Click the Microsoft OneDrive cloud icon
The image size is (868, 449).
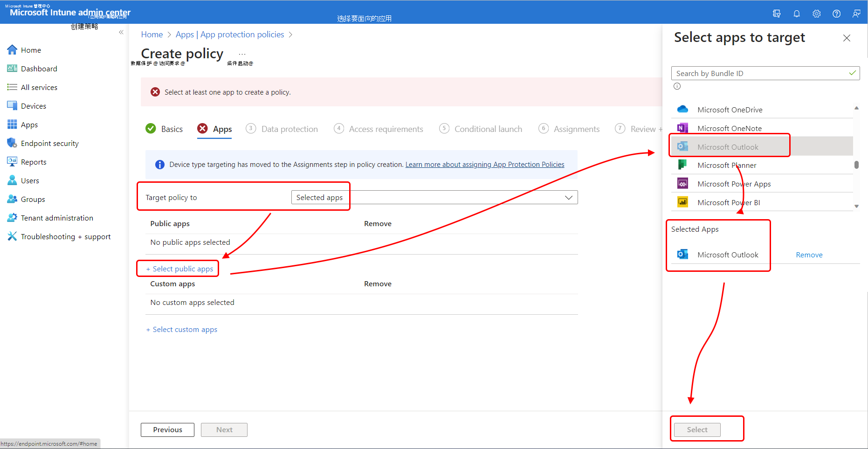682,109
